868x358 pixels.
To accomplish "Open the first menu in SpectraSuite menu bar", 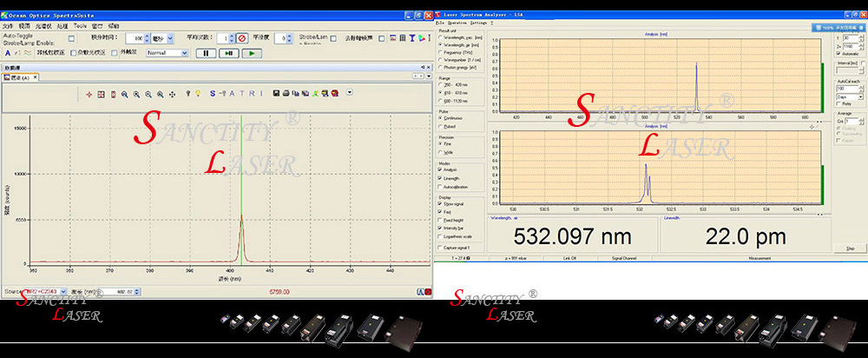I will (7, 25).
